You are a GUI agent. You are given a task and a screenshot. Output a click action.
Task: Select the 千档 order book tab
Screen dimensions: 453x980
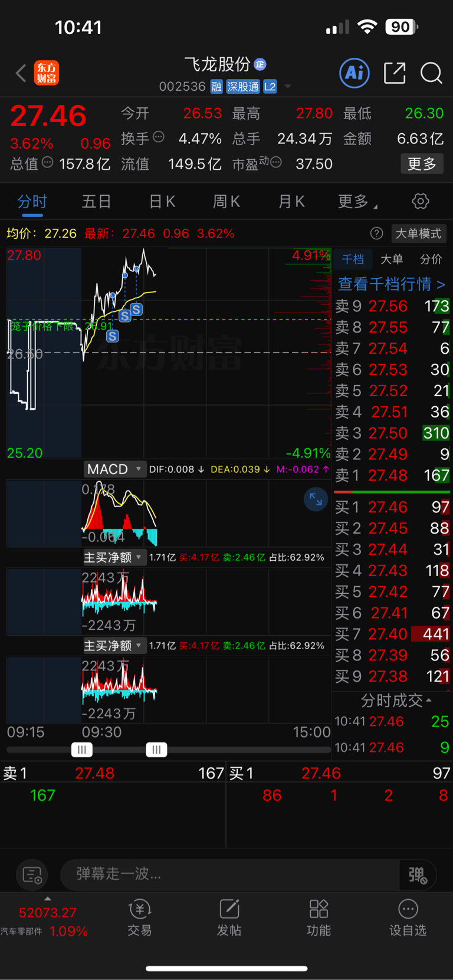coord(353,259)
